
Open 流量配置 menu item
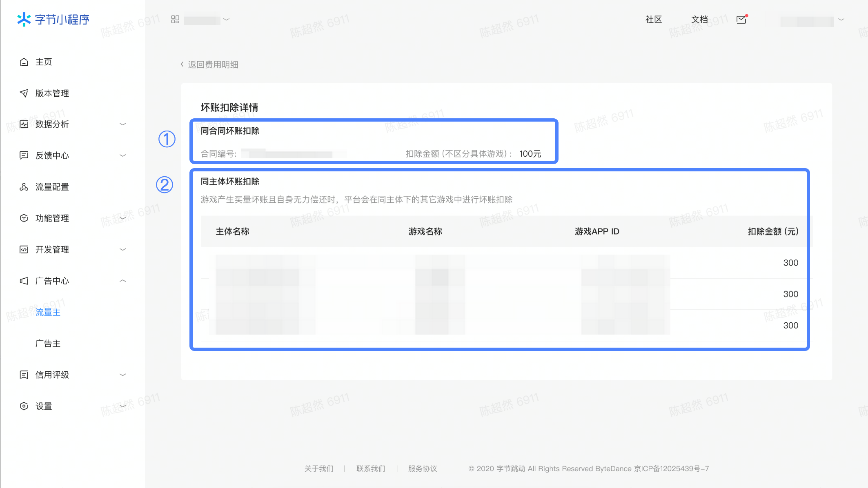click(x=52, y=187)
